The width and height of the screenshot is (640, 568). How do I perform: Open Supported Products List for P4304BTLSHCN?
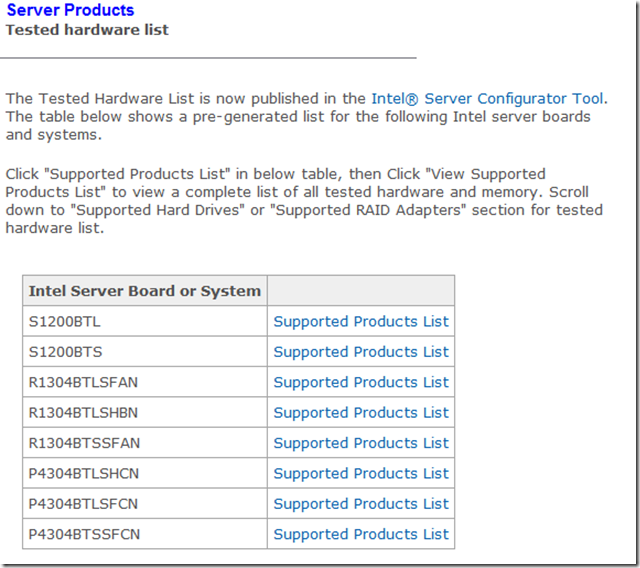(x=361, y=473)
